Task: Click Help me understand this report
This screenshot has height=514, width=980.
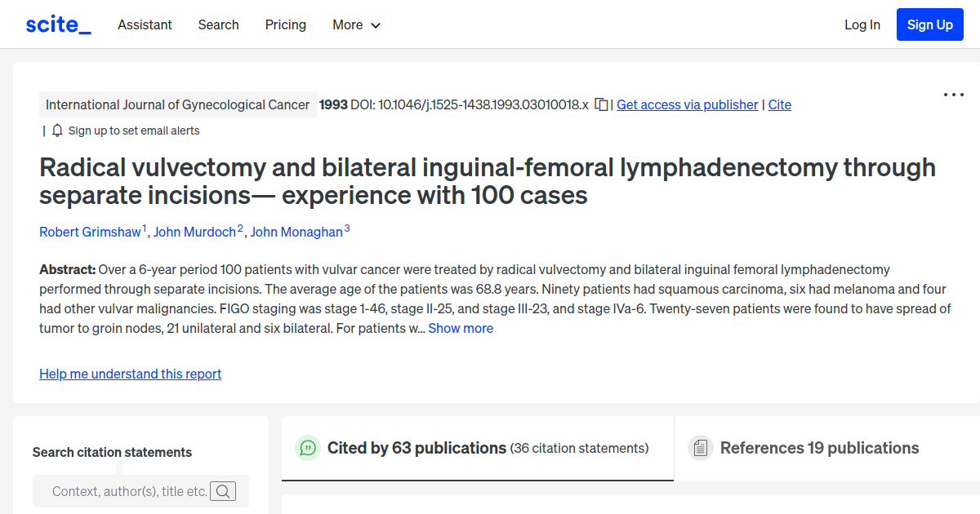Action: click(x=130, y=374)
